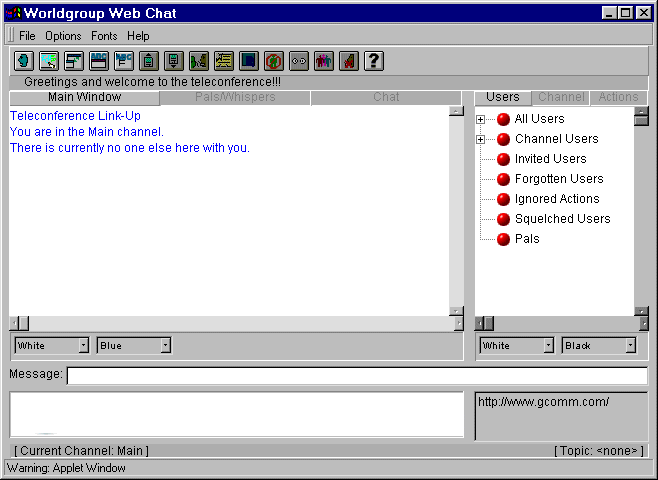The height and width of the screenshot is (480, 658).
Task: Click the up-arrow page toolbar icon
Action: coord(148,61)
